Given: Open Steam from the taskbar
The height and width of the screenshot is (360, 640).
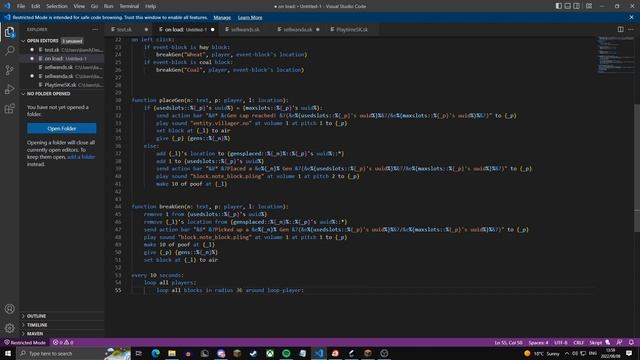Looking at the screenshot, I should coord(253,353).
